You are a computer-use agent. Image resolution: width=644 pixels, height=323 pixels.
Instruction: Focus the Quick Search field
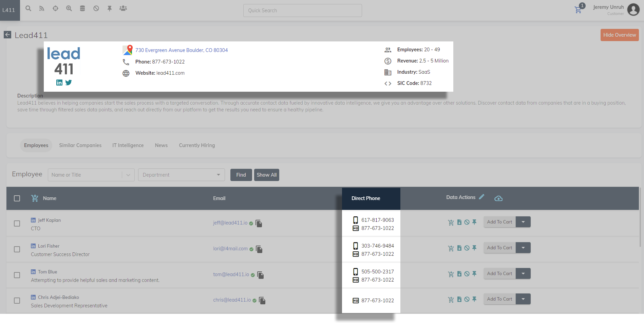pyautogui.click(x=302, y=11)
